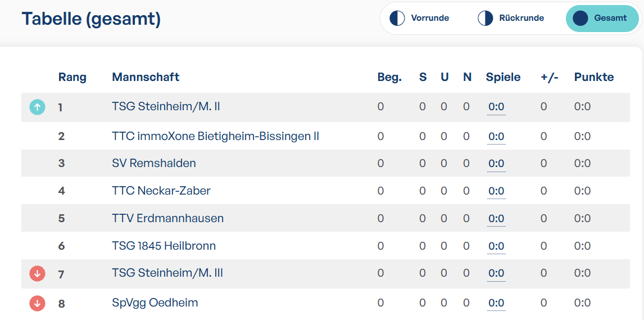Click the half-circle icon beside Vorrunde
Image resolution: width=644 pixels, height=320 pixels.
click(397, 18)
